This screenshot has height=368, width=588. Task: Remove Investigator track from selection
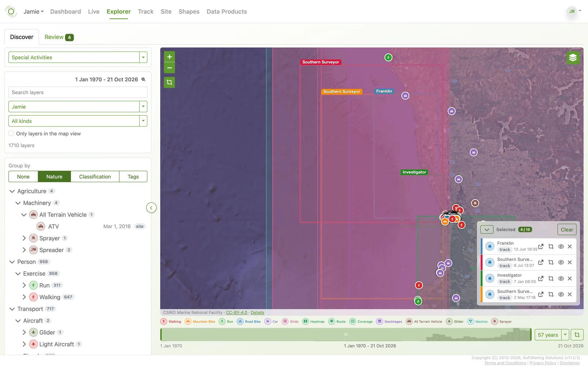pos(570,279)
